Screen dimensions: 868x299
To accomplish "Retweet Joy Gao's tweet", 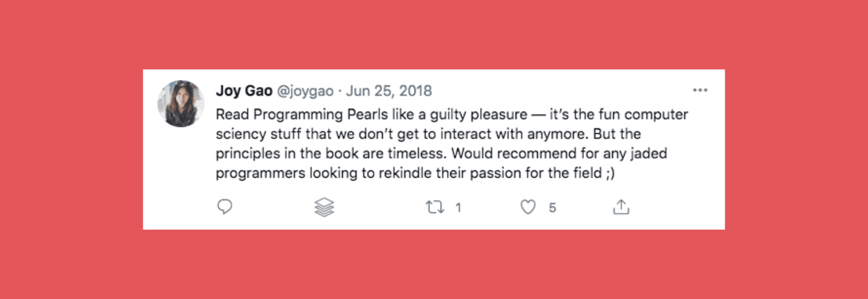I will [x=435, y=208].
